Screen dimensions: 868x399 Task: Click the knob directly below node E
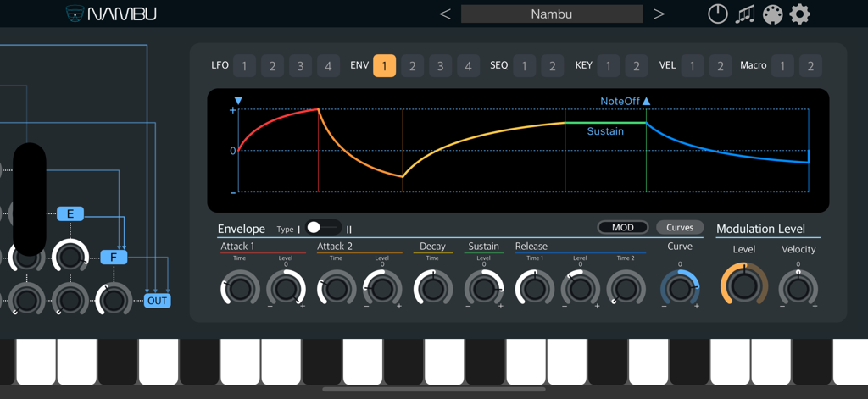coord(70,258)
